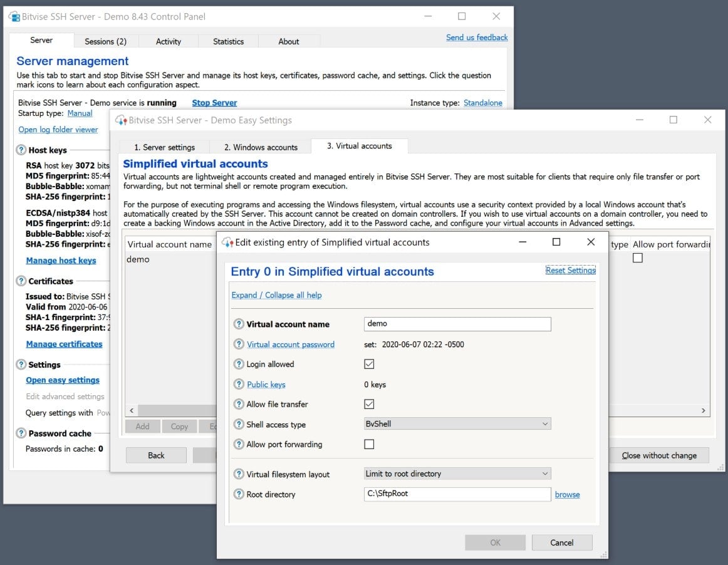Open help for Shell access type
This screenshot has width=728, height=565.
click(x=239, y=424)
